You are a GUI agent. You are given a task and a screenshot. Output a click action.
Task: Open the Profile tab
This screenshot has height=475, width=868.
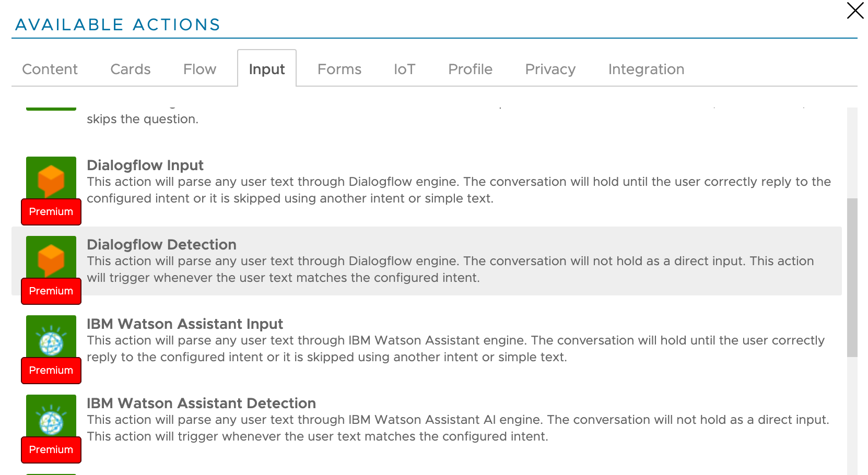point(470,69)
